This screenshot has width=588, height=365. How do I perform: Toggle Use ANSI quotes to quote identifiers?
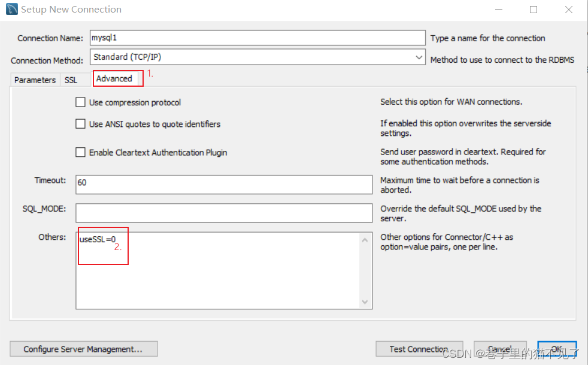80,124
